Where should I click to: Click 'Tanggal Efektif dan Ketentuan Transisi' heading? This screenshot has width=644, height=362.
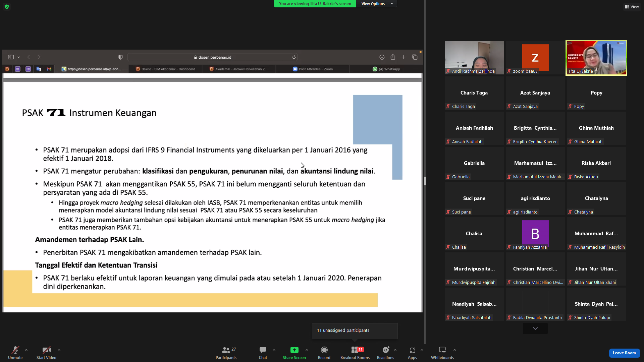[x=96, y=265]
